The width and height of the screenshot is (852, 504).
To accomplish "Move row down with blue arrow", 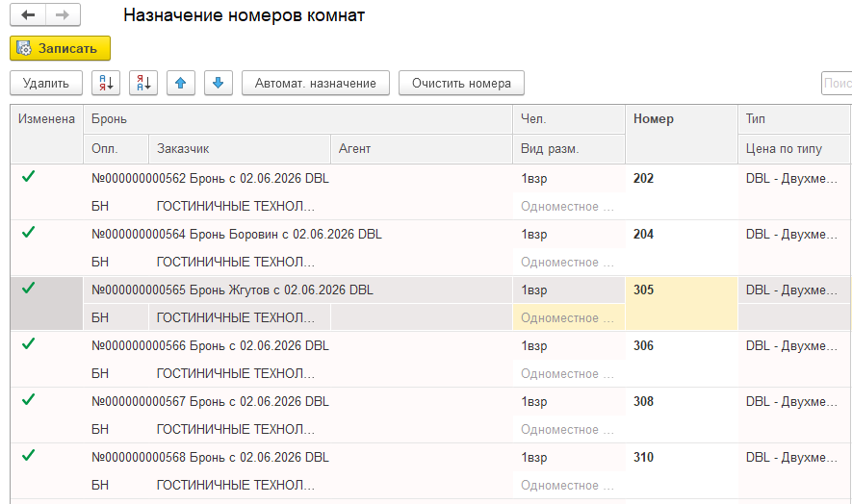I will (219, 83).
